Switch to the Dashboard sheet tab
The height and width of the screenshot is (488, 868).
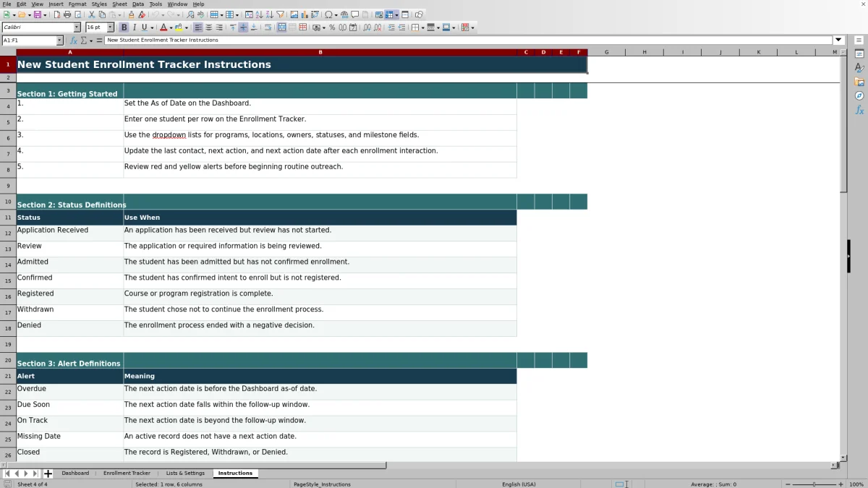click(x=75, y=474)
